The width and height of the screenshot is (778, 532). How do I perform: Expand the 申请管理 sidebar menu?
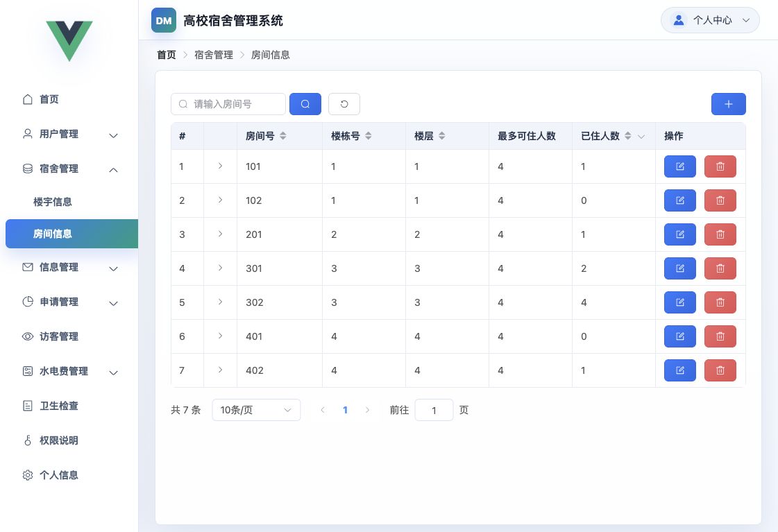click(x=69, y=302)
